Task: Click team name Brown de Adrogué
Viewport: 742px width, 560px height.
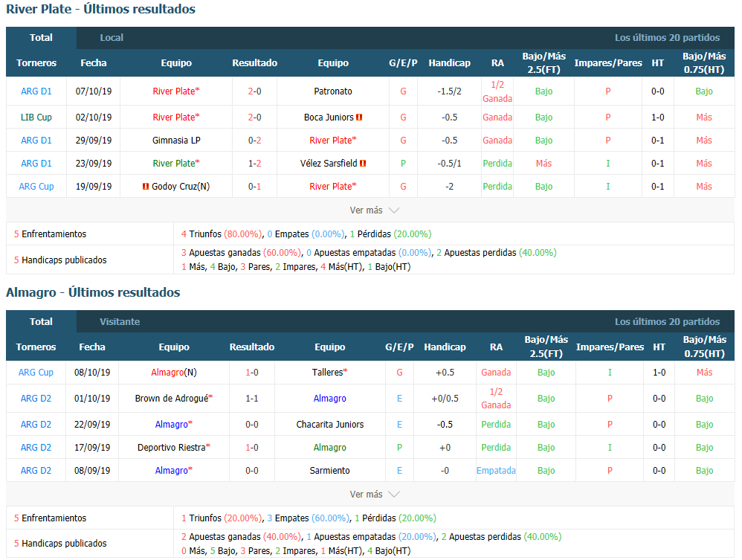Action: 172,399
